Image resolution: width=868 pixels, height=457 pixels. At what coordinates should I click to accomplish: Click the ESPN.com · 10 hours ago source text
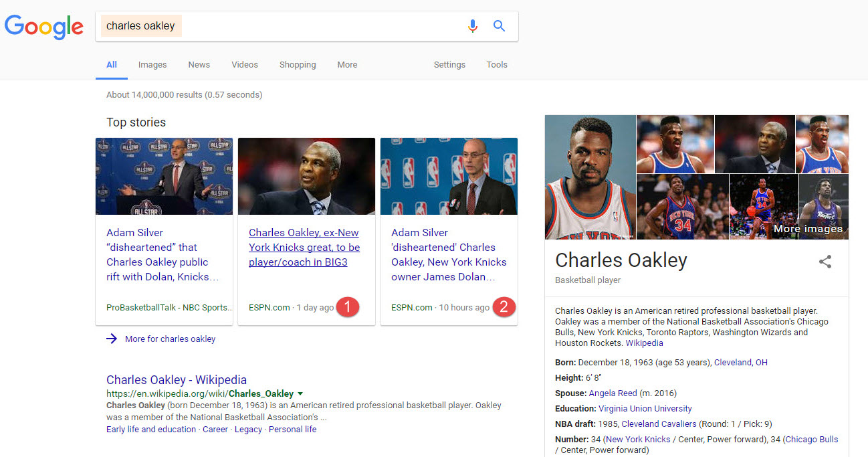pyautogui.click(x=441, y=308)
